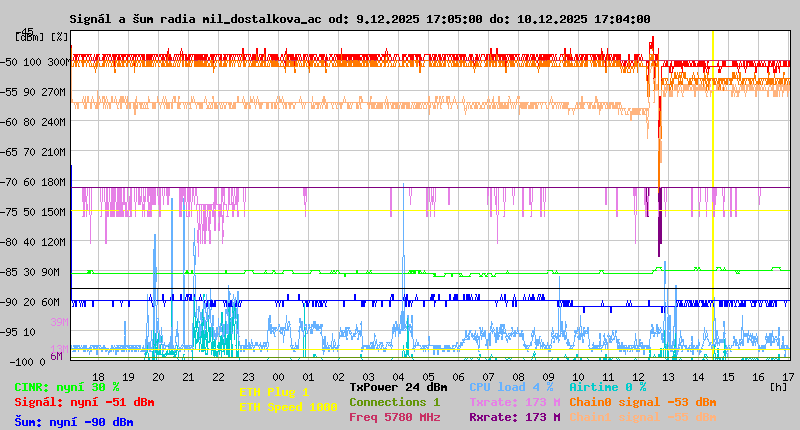Click the faded Chain1 signal legend label
This screenshot has width=800, height=430.
(635, 417)
